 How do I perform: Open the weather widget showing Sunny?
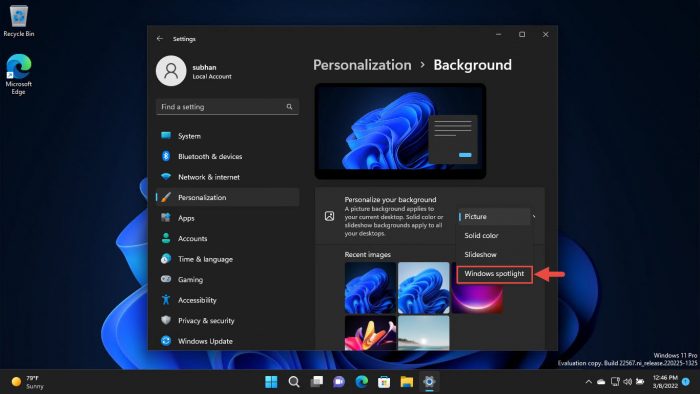tap(28, 382)
